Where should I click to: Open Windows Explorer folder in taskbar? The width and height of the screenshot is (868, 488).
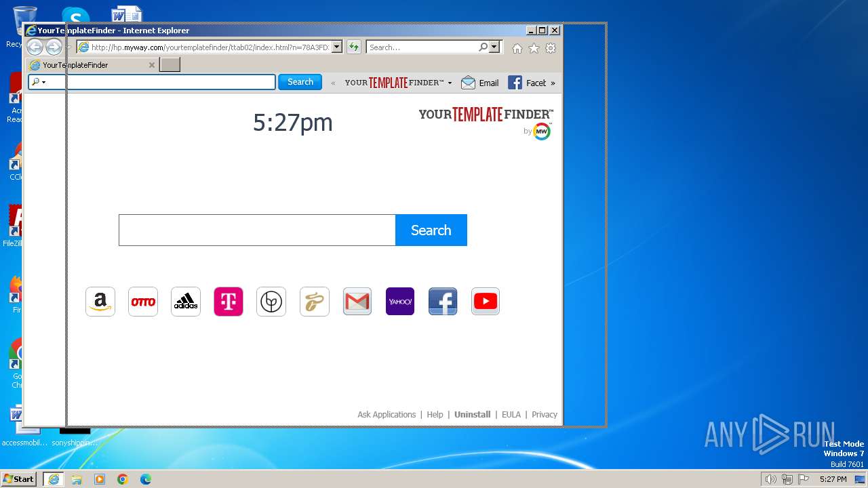(77, 479)
